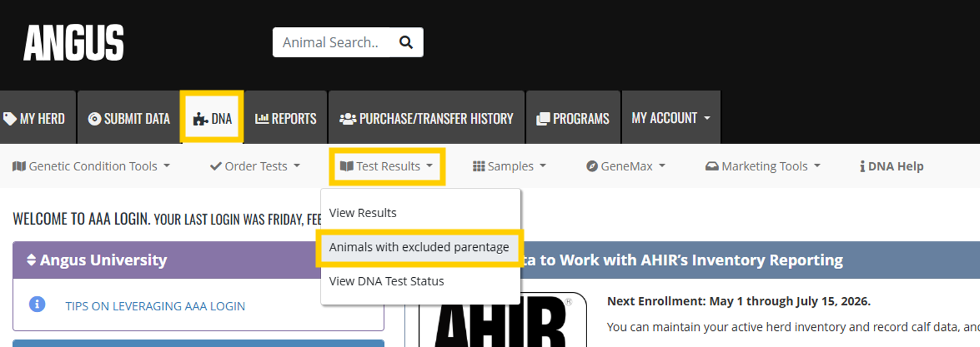
Task: Expand the Samples dropdown menu
Action: (x=509, y=167)
